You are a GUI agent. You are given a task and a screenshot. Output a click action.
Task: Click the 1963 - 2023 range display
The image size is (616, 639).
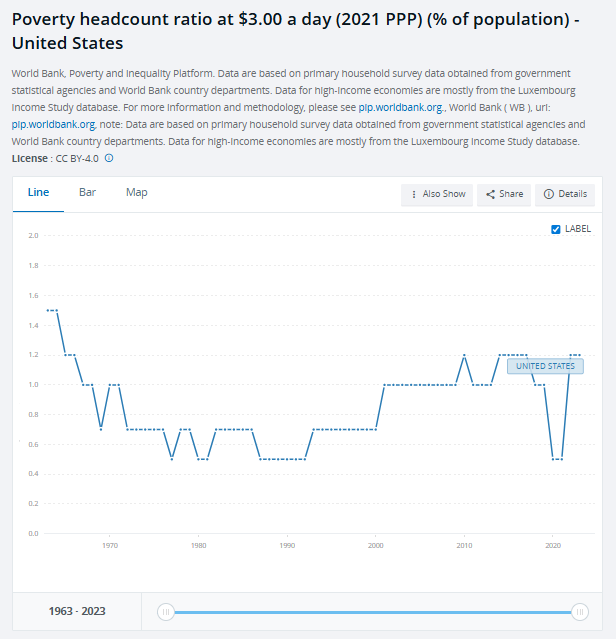[77, 611]
